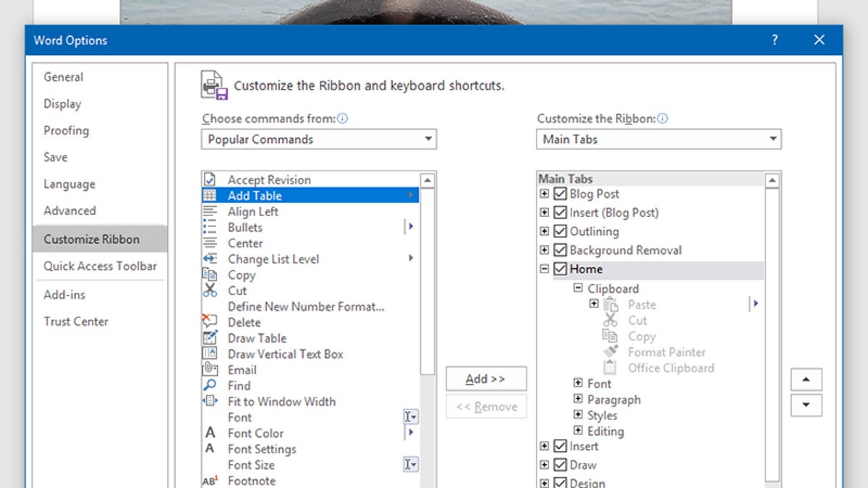Click the help question mark in title bar
Image resolution: width=868 pixels, height=488 pixels.
pyautogui.click(x=775, y=40)
